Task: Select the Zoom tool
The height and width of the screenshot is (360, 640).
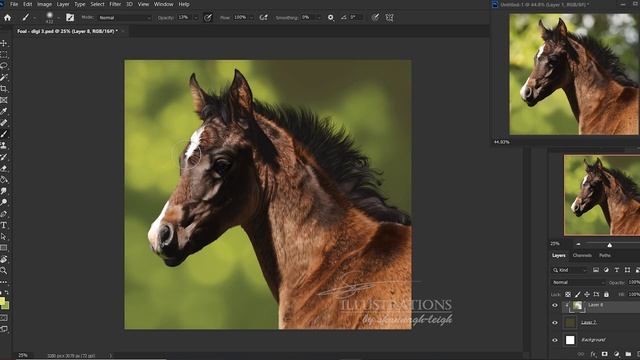Action: tap(4, 271)
